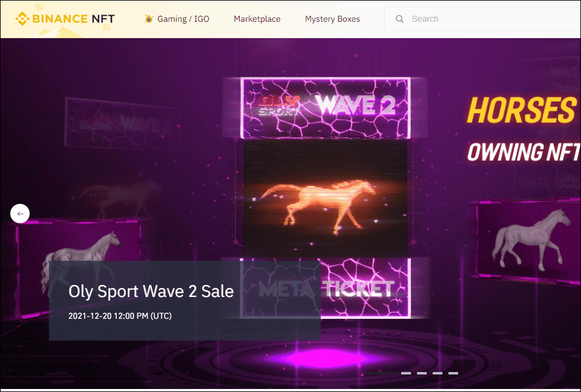
Task: Jump to the fourth carousel slide indicator
Action: [x=438, y=373]
